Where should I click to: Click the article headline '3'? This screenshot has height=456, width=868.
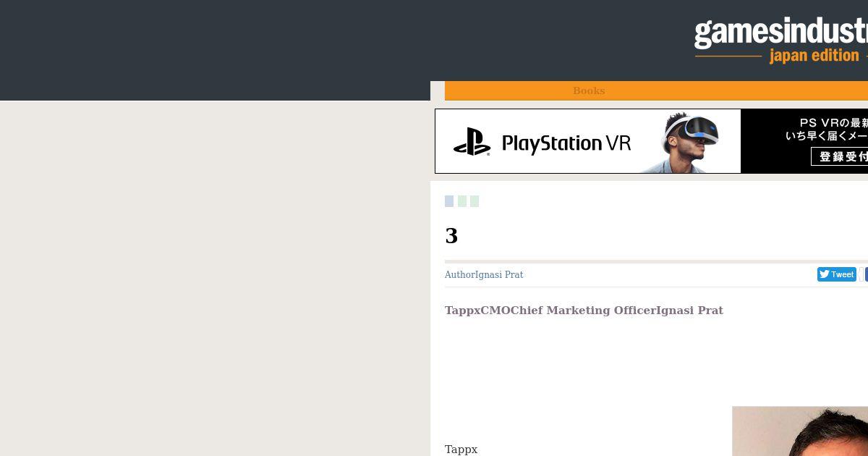[451, 236]
